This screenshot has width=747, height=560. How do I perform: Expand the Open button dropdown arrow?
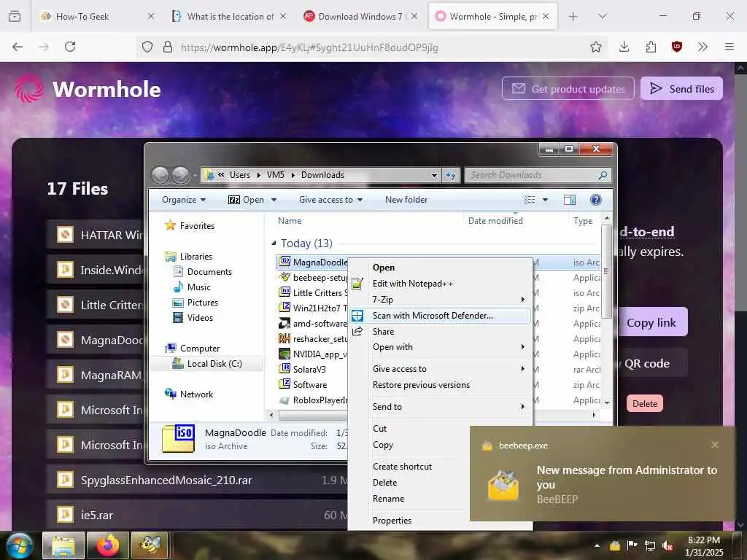tap(274, 200)
